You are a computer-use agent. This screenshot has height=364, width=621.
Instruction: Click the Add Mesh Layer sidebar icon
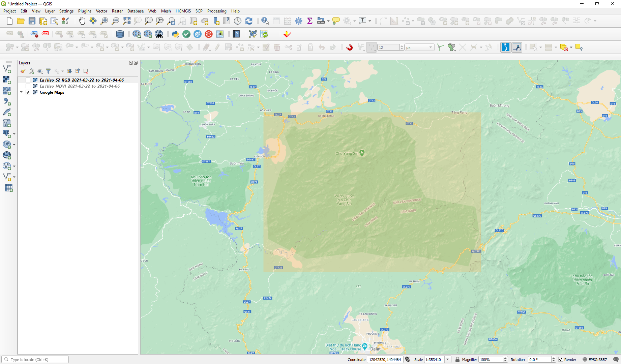(x=7, y=91)
